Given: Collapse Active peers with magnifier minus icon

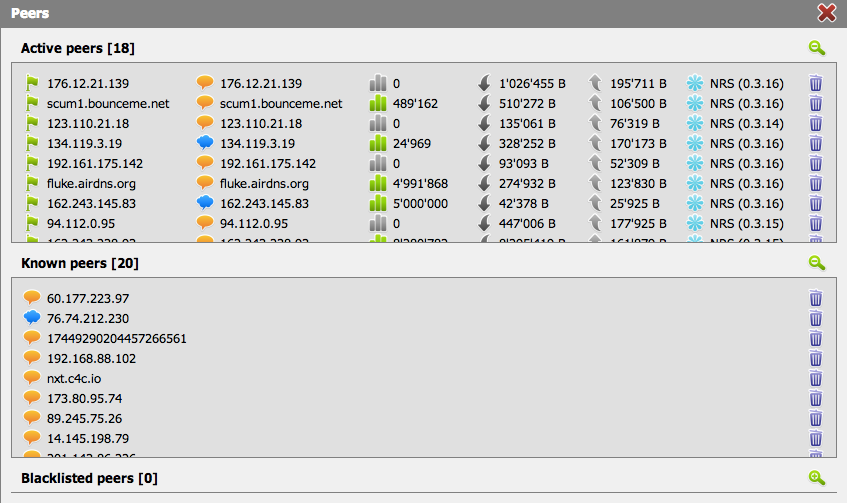Looking at the screenshot, I should coord(817,48).
